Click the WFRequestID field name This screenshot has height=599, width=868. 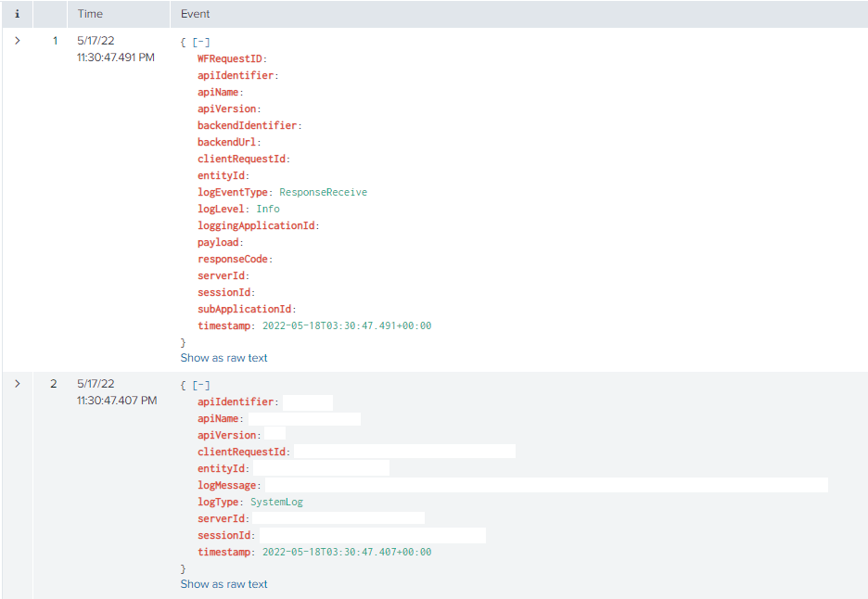(x=230, y=59)
